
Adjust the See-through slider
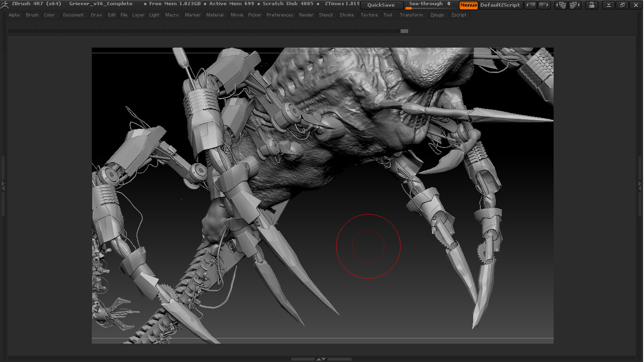point(429,5)
